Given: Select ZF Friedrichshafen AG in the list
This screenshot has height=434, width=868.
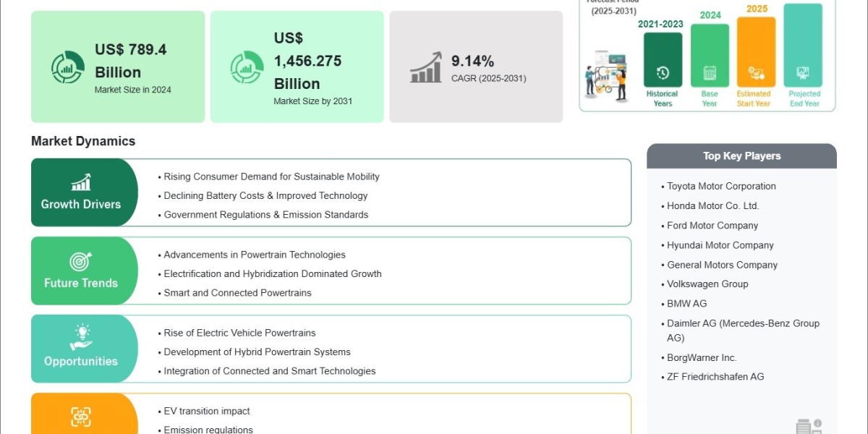Looking at the screenshot, I should [715, 376].
